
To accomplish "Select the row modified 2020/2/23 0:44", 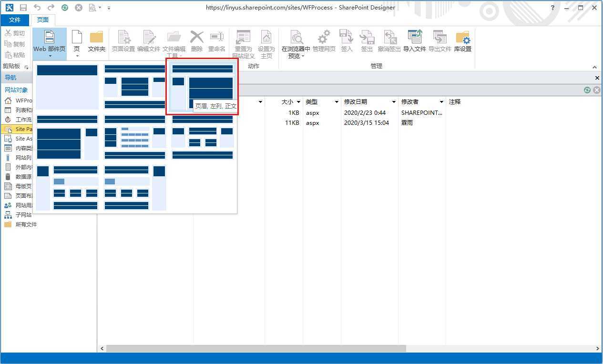I will [349, 113].
